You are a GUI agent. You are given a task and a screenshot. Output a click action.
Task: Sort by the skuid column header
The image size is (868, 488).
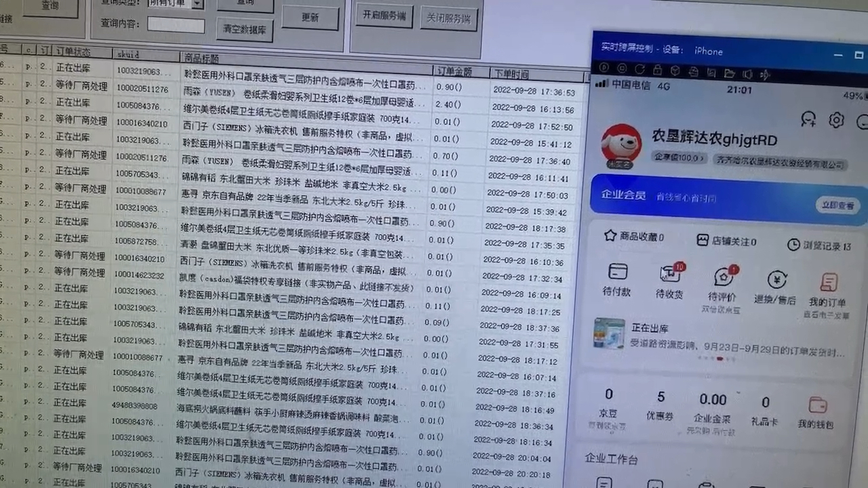[x=146, y=55]
